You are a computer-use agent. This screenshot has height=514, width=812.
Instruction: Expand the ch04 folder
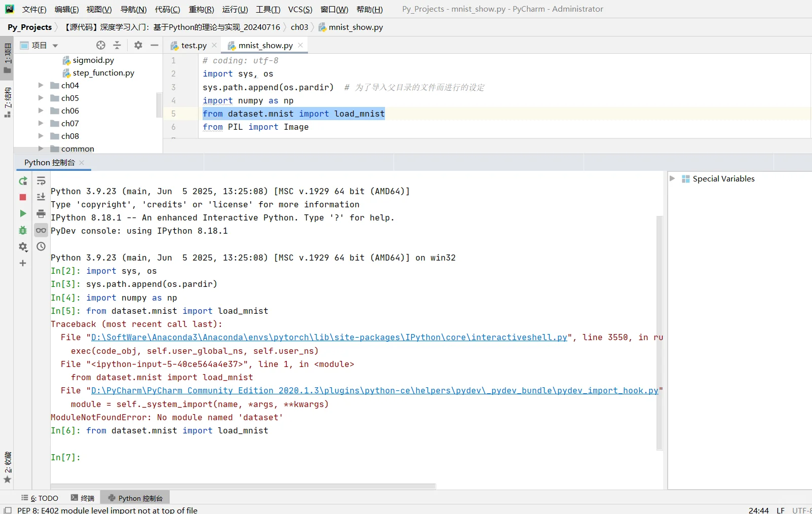(41, 85)
